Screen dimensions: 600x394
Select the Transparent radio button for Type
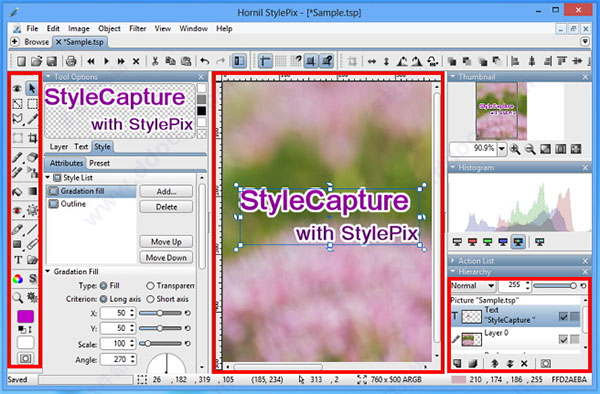click(x=150, y=286)
